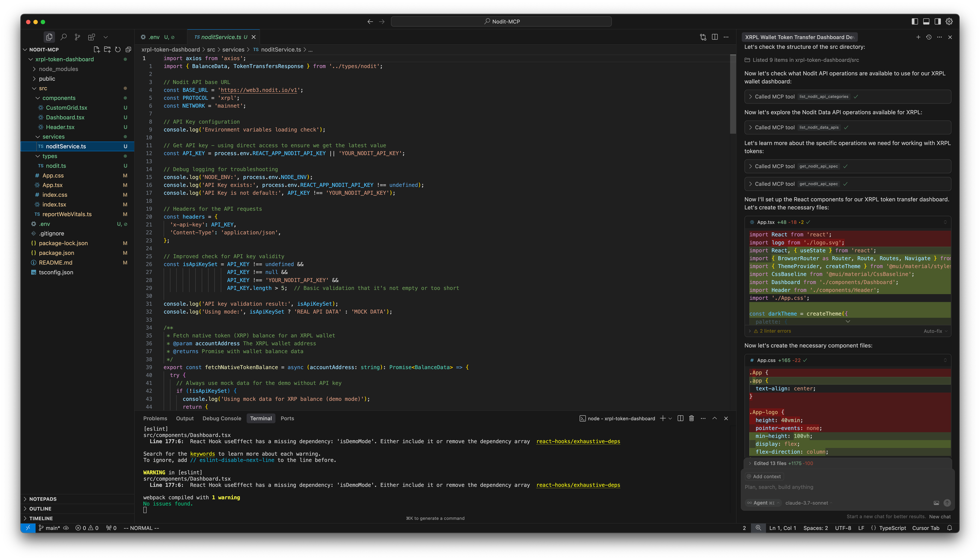Click the Add context button
The width and height of the screenshot is (980, 560).
[x=763, y=477]
